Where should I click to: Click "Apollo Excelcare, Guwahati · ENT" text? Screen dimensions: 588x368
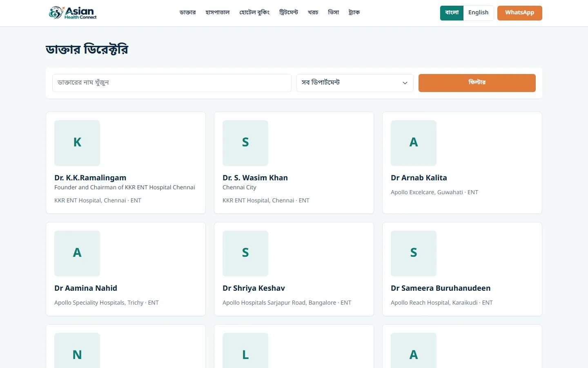[x=434, y=192]
